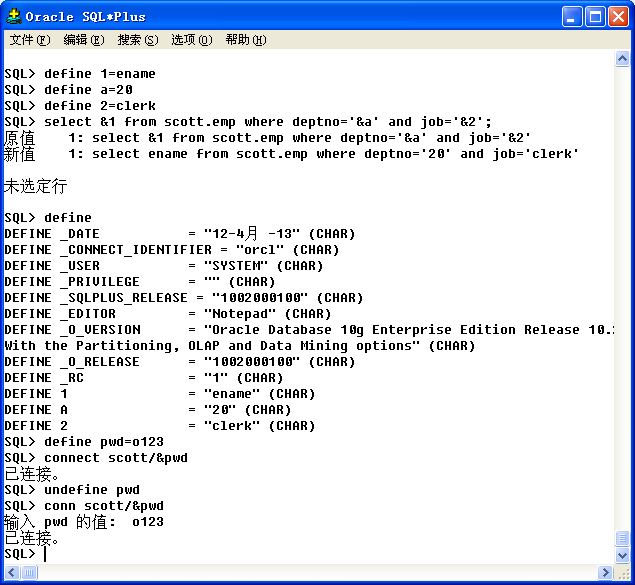Click the 'DEFINE _RC' line
Viewport: 635px width, 585px height.
point(144,378)
